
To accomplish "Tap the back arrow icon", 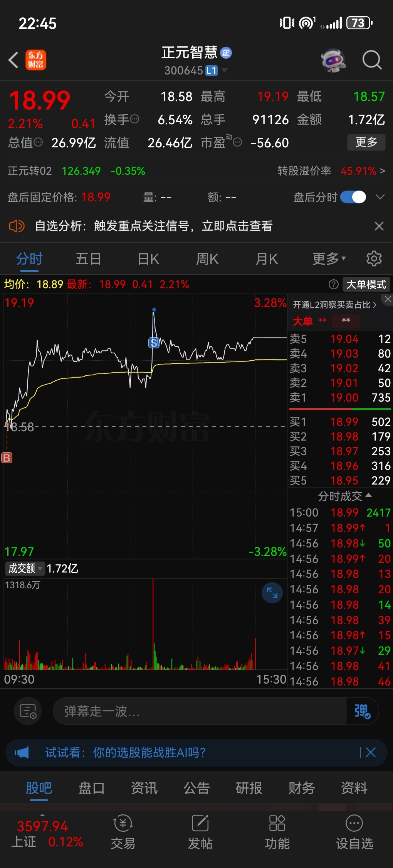I will tap(13, 60).
